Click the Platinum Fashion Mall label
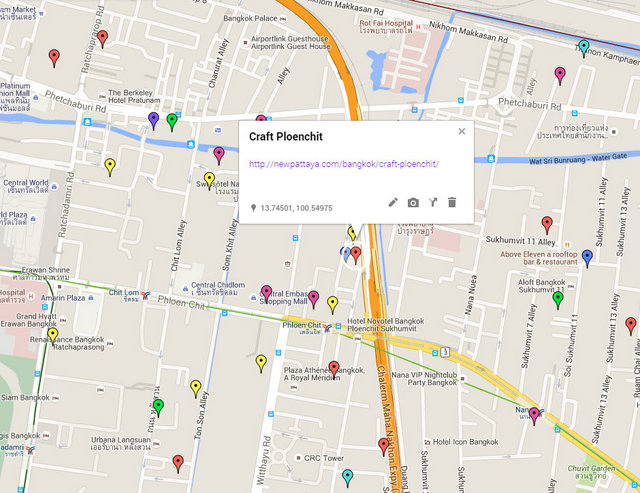The width and height of the screenshot is (640, 493). pos(16,97)
